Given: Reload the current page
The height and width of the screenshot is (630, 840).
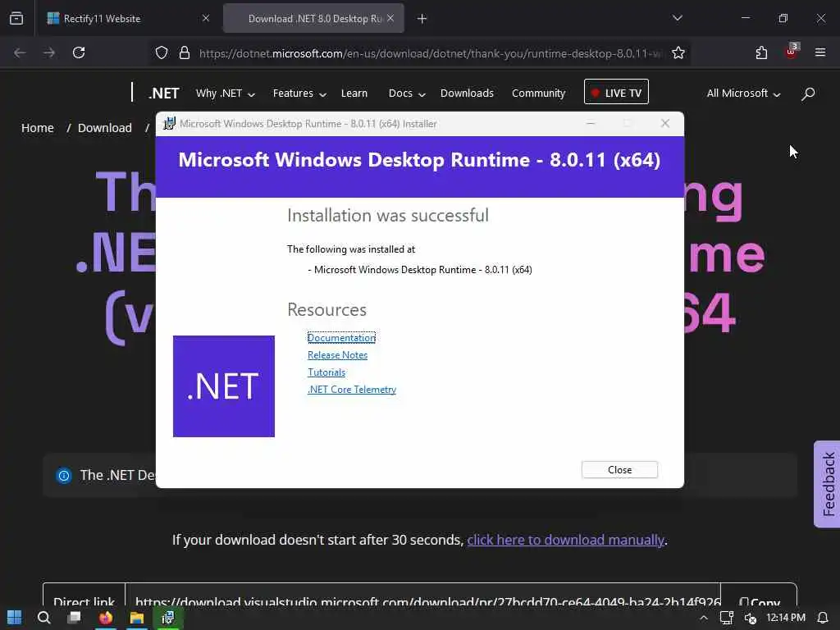Looking at the screenshot, I should tap(79, 52).
